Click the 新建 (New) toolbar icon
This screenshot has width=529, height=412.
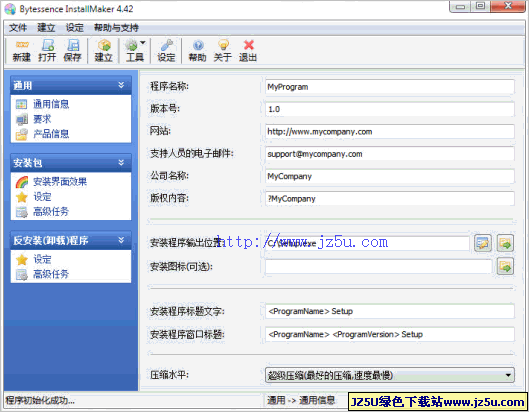click(22, 51)
